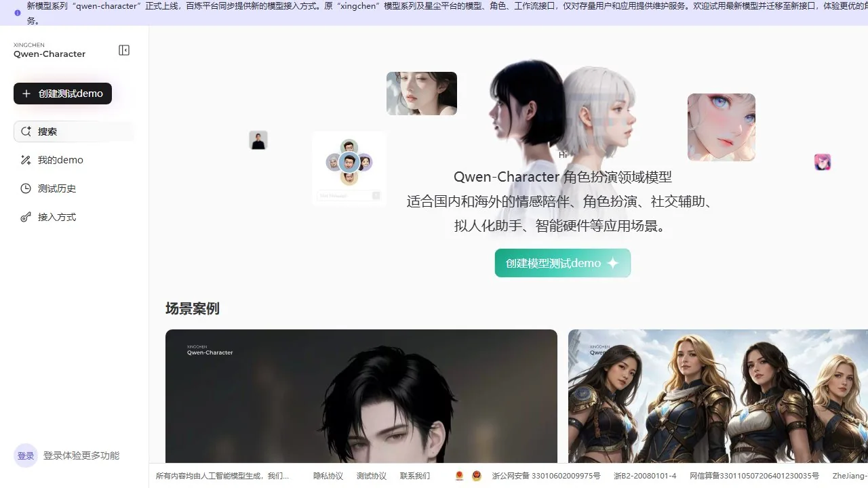
Task: Open the 测试协议 footer link
Action: point(372,476)
